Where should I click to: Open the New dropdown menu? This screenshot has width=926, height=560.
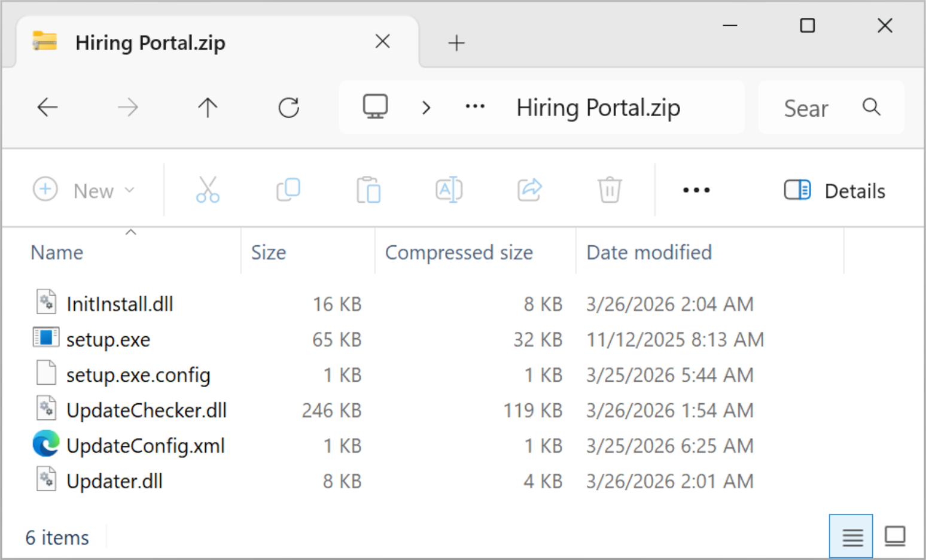coord(84,190)
